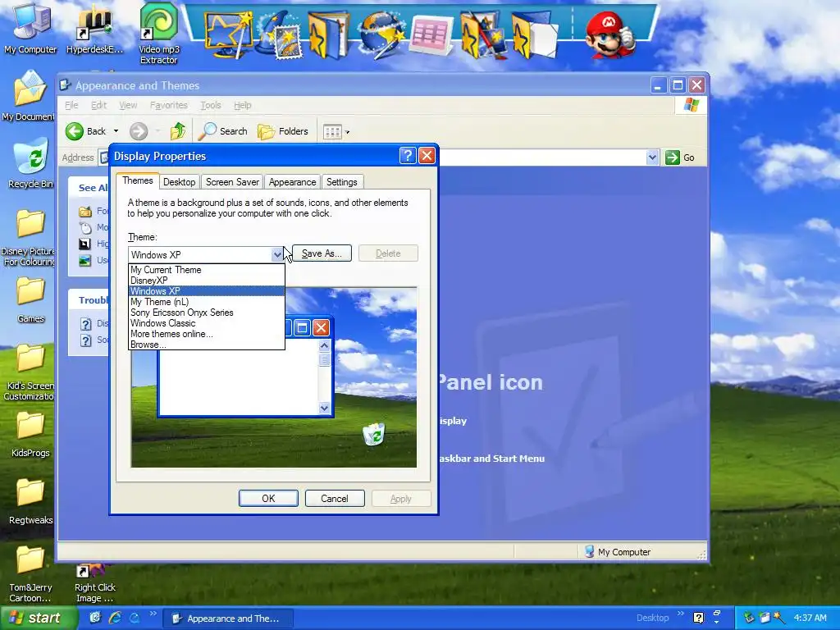This screenshot has height=630, width=840.
Task: Switch to the Themes tab
Action: 138,181
